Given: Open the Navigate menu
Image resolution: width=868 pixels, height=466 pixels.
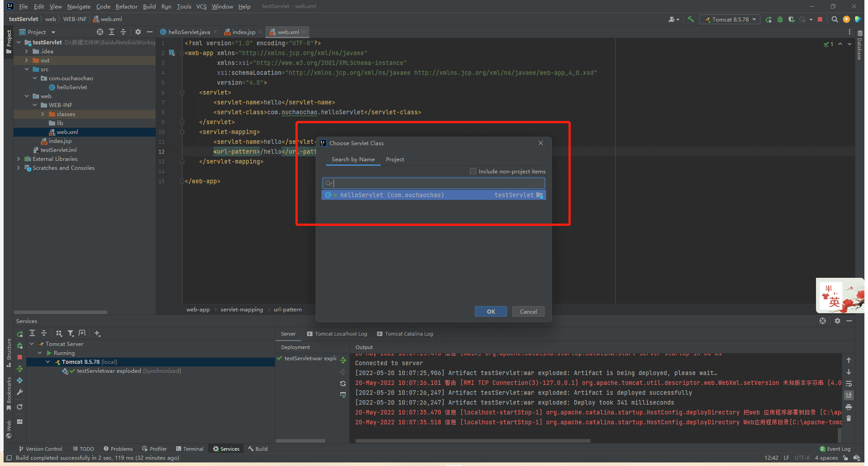Looking at the screenshot, I should (x=79, y=6).
